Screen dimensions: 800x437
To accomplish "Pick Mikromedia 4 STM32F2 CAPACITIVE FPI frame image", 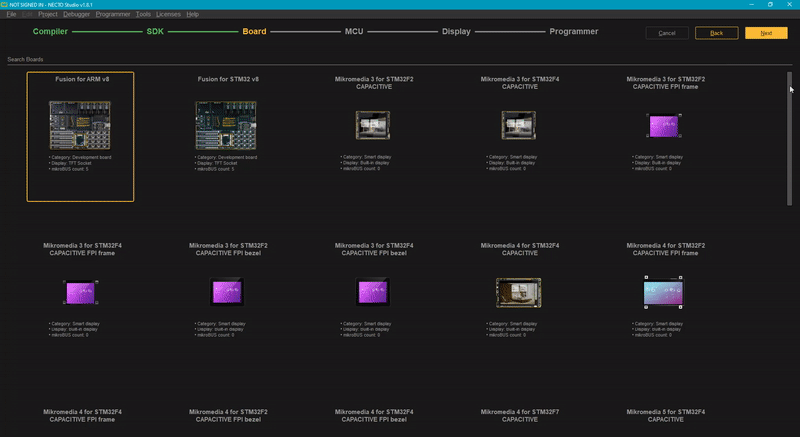I will tap(663, 293).
